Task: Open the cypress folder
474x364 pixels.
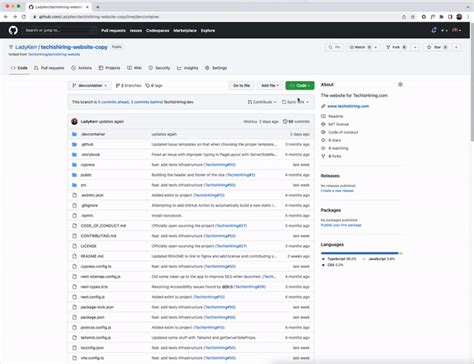Action: (88, 165)
